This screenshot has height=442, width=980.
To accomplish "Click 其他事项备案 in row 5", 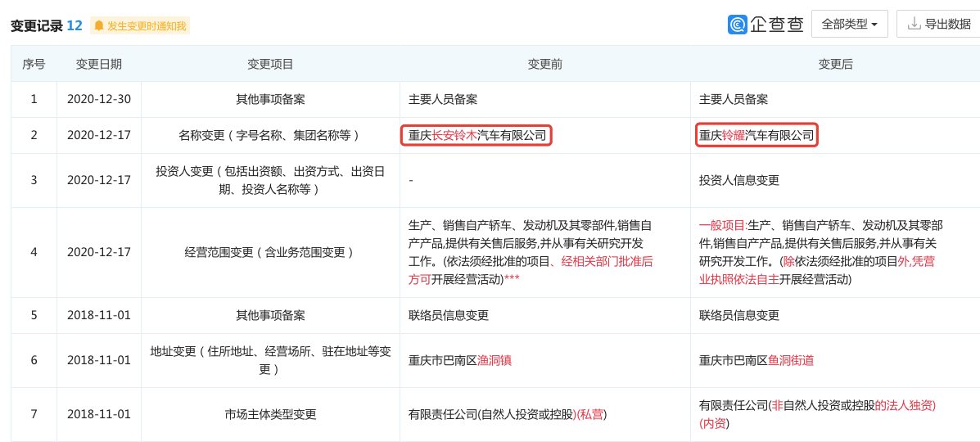I will click(270, 315).
